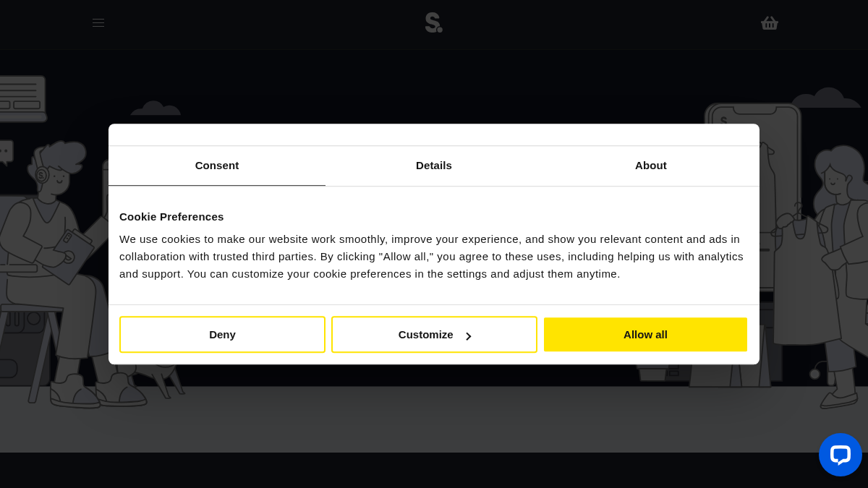Open the live chat bubble
Image resolution: width=868 pixels, height=488 pixels.
[x=841, y=455]
